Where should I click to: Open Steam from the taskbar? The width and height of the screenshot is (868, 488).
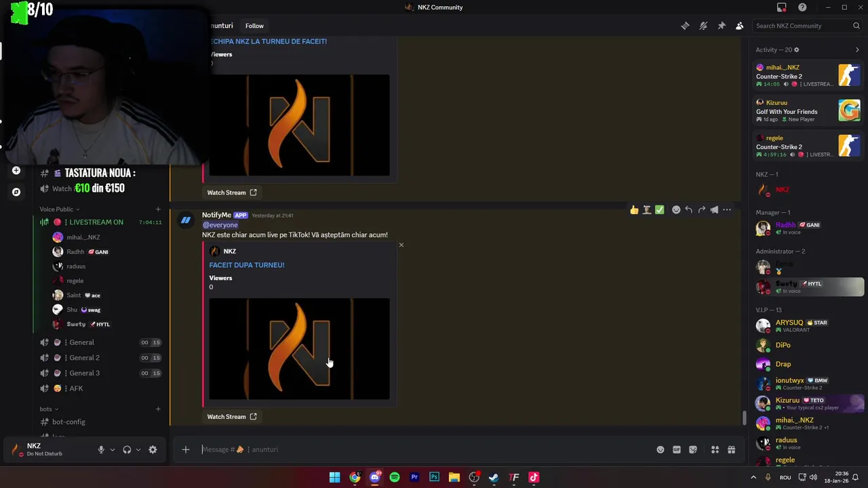pyautogui.click(x=494, y=477)
